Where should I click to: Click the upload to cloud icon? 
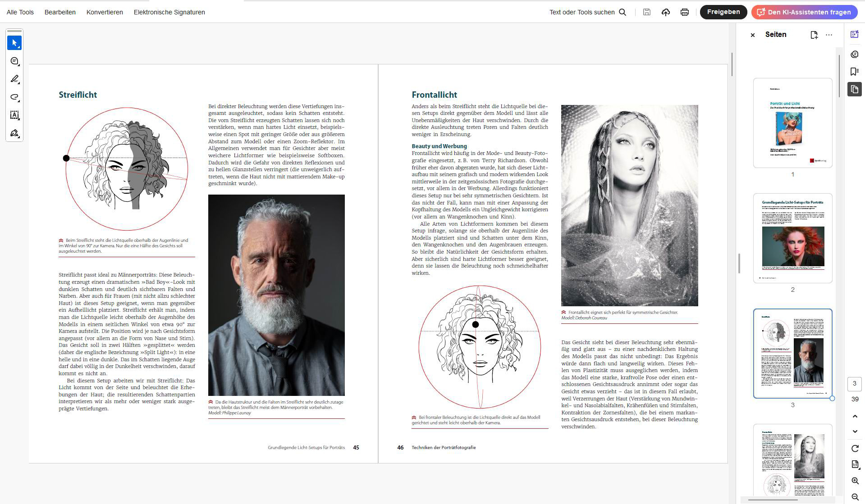[x=665, y=12]
